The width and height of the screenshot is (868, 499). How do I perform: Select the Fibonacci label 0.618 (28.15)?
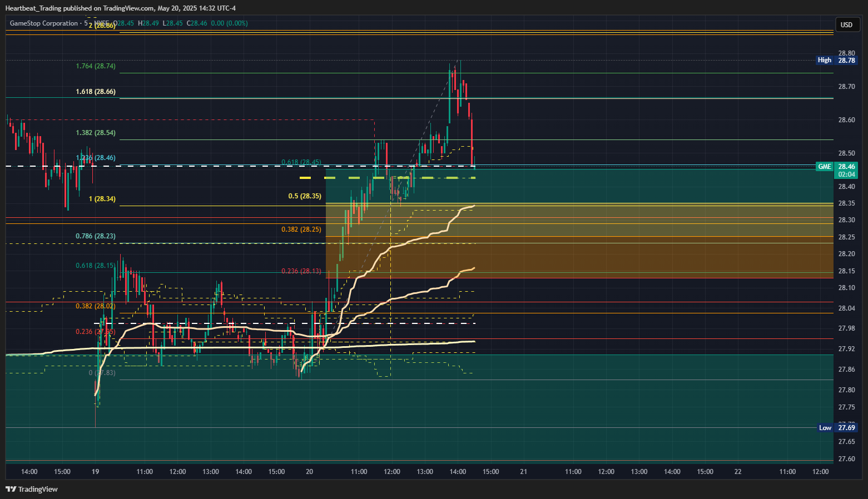pos(96,266)
